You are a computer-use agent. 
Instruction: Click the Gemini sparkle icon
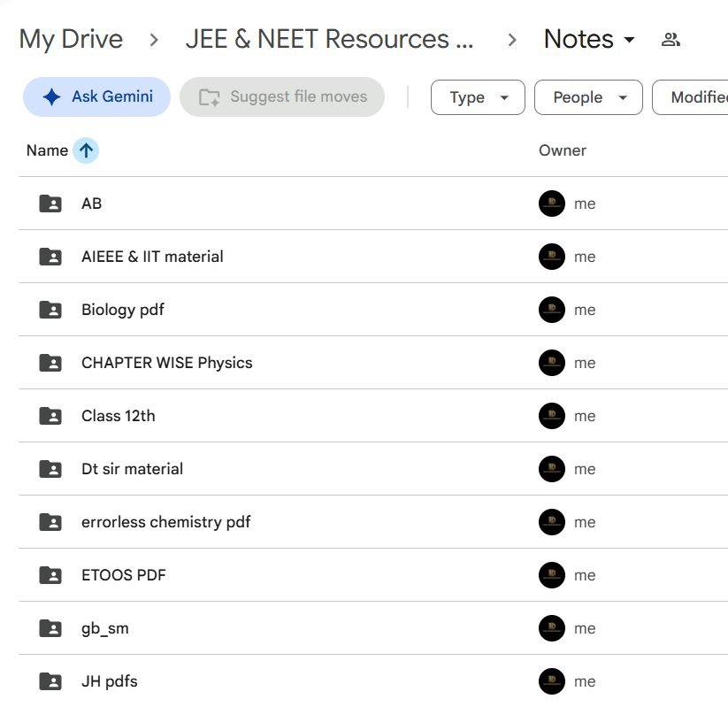[x=51, y=96]
